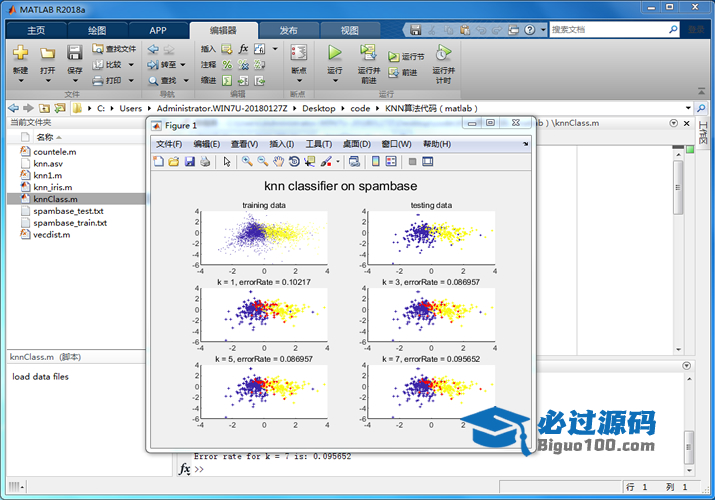Click the fx insert function icon
Viewport: 715px width, 500px height.
point(243,49)
